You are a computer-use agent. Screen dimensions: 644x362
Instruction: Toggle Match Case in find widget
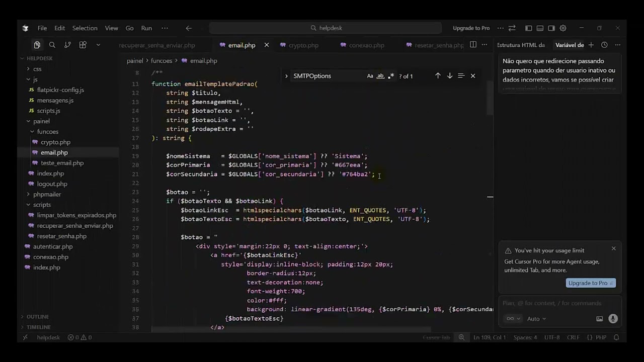[x=370, y=76]
